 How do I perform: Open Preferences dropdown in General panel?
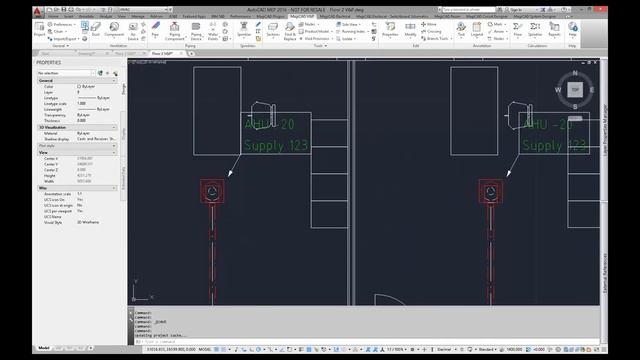(62, 24)
